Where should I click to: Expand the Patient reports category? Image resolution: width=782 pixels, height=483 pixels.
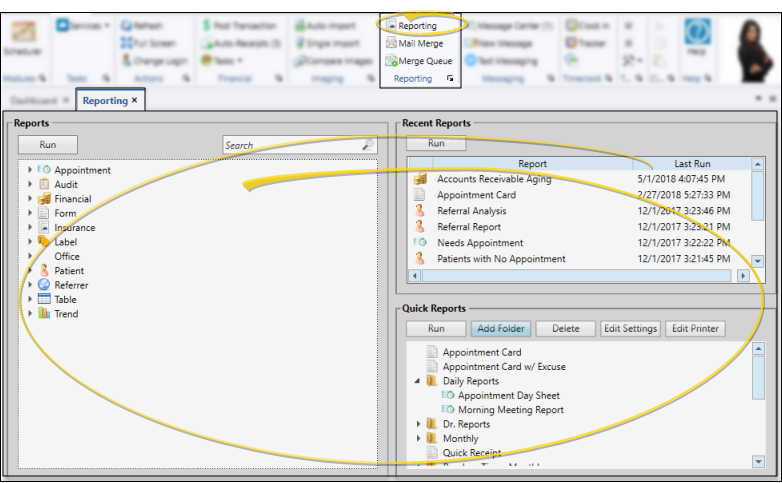coord(30,271)
